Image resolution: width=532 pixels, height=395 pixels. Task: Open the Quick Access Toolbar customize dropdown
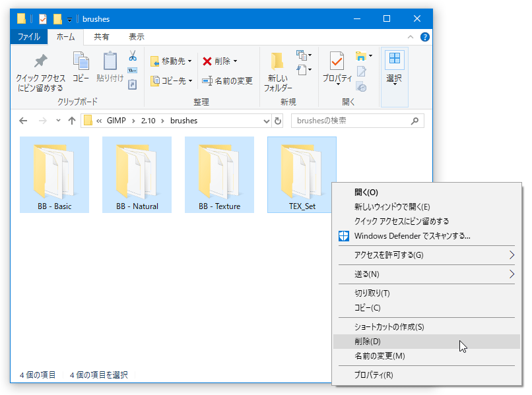point(69,20)
